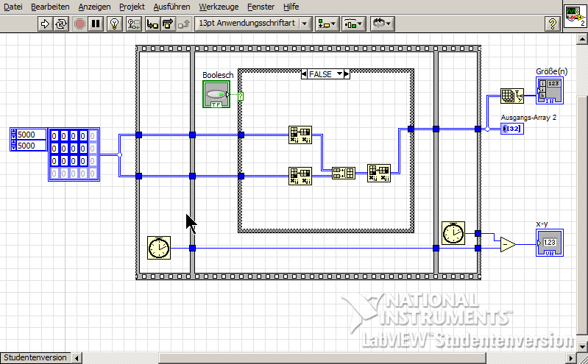This screenshot has height=364, width=588.
Task: Click the x-y numeric indicator terminal
Action: (x=550, y=243)
